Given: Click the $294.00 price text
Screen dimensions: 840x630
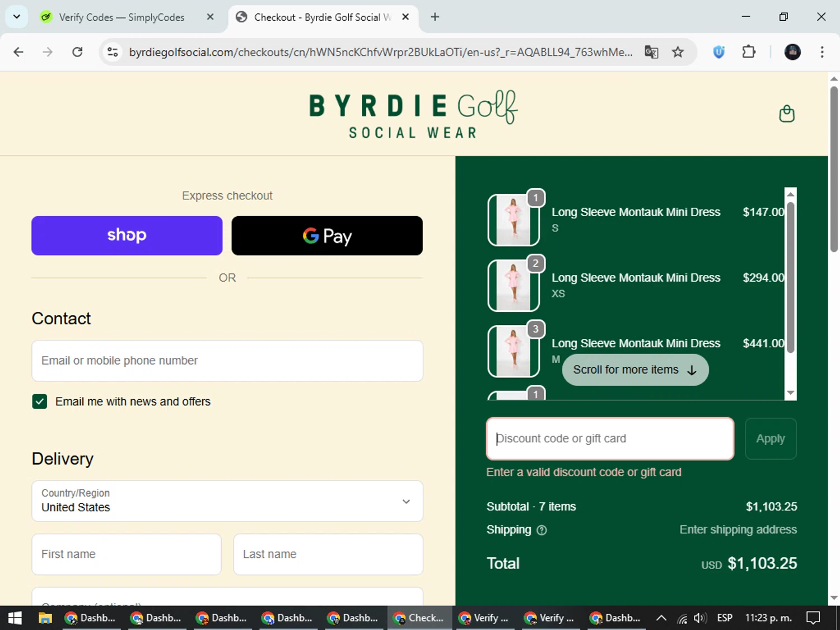Looking at the screenshot, I should click(763, 277).
